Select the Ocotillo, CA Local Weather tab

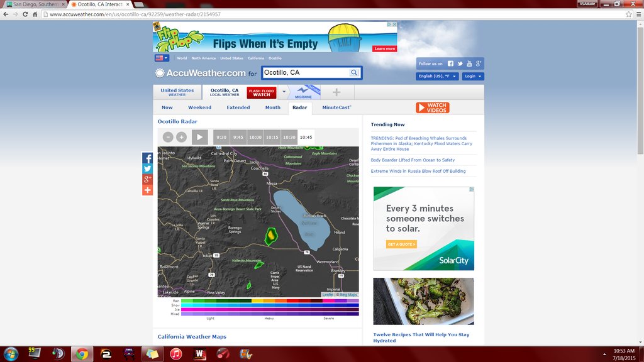coord(225,92)
